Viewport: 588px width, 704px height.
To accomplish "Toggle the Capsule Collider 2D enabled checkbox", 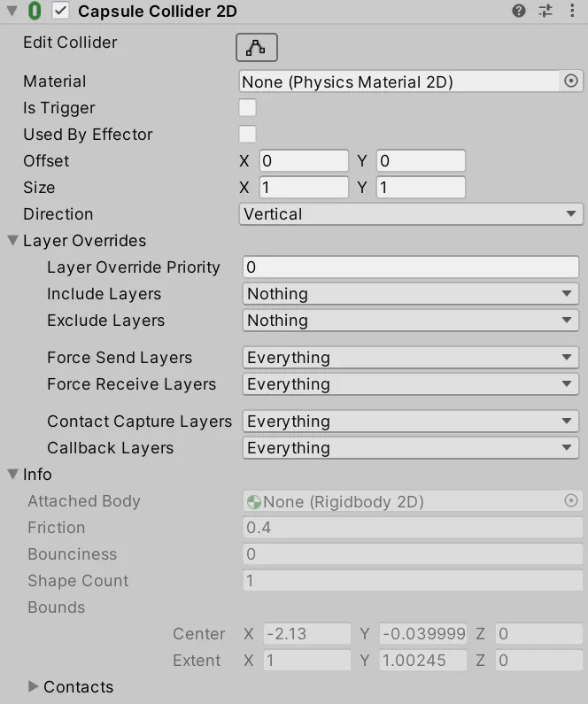I will (x=60, y=12).
